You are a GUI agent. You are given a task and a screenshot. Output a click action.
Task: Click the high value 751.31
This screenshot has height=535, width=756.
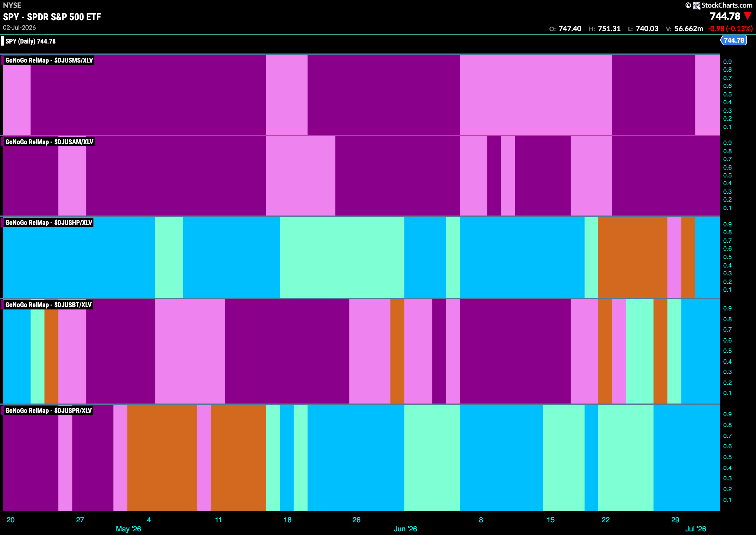[609, 29]
